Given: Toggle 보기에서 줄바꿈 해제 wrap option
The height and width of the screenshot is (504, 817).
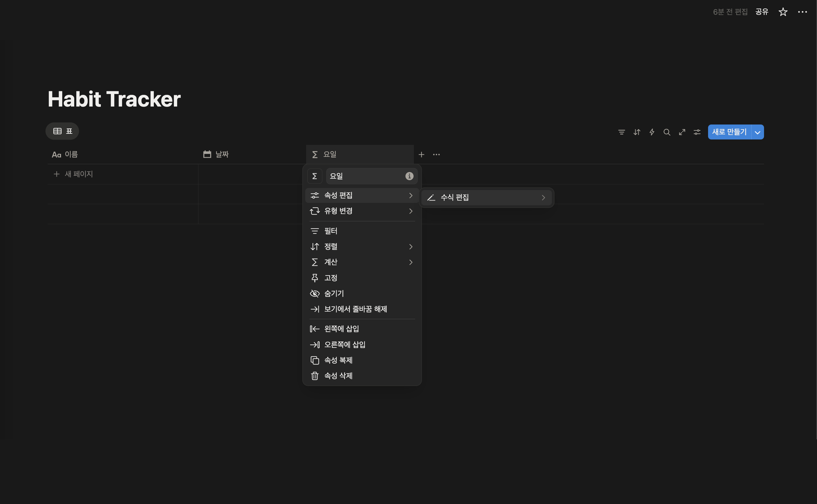Looking at the screenshot, I should [355, 309].
